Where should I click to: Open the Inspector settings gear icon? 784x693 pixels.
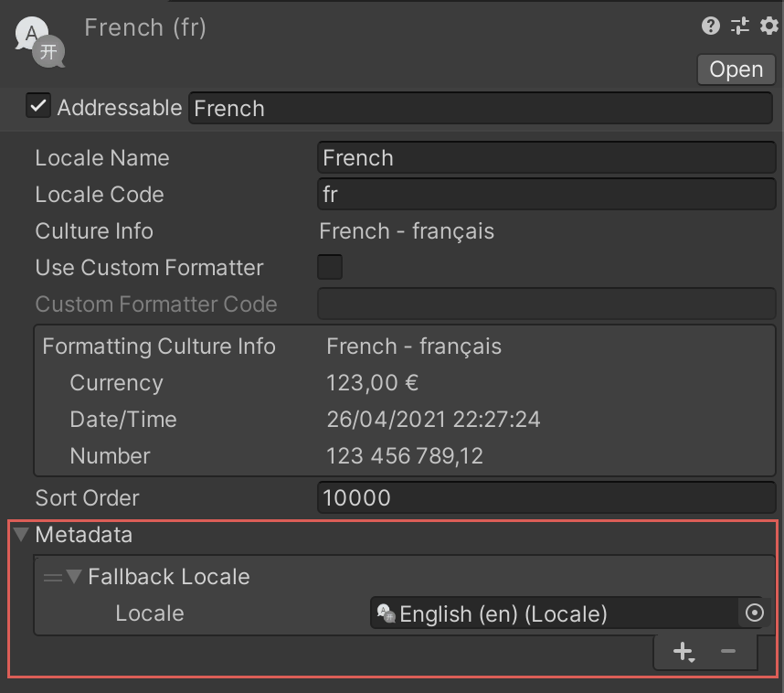coord(769,26)
